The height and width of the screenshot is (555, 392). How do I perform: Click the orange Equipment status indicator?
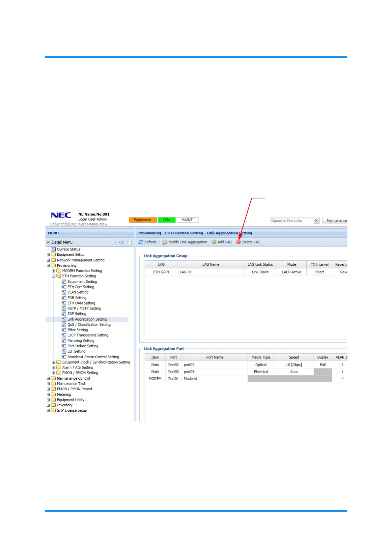(x=142, y=220)
